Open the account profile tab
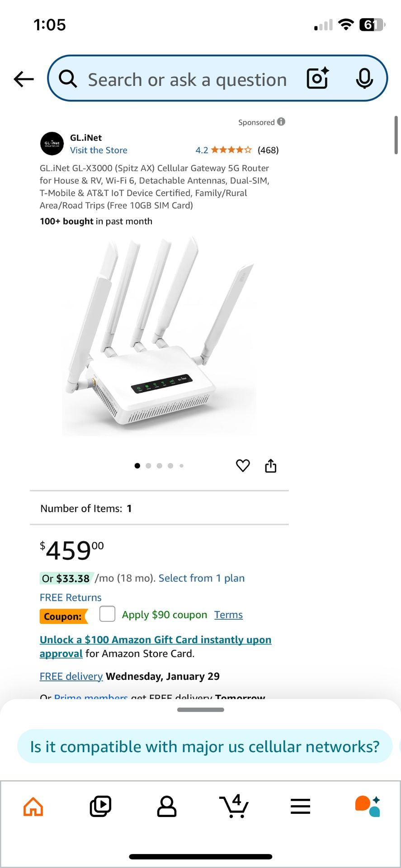 [167, 807]
